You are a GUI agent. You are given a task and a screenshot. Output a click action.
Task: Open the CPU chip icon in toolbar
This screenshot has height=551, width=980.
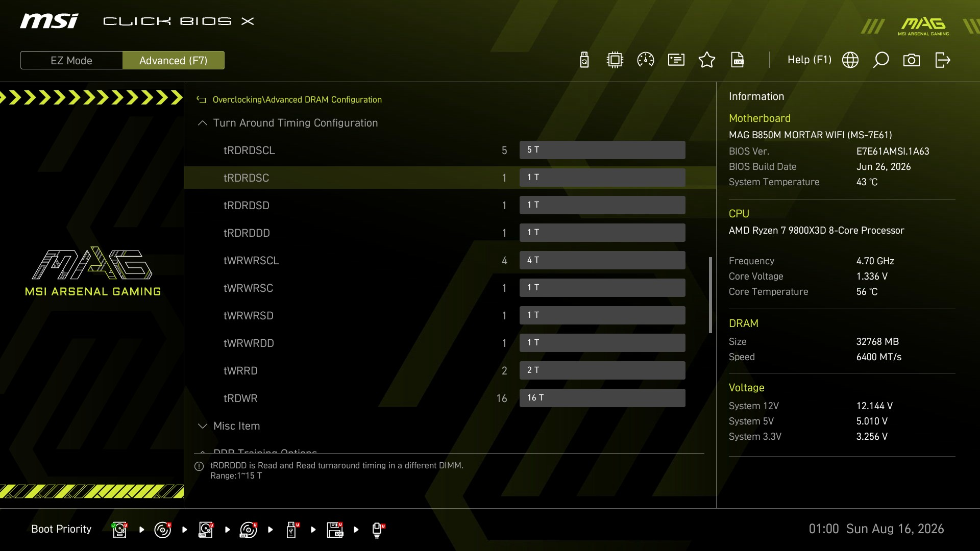pyautogui.click(x=615, y=60)
